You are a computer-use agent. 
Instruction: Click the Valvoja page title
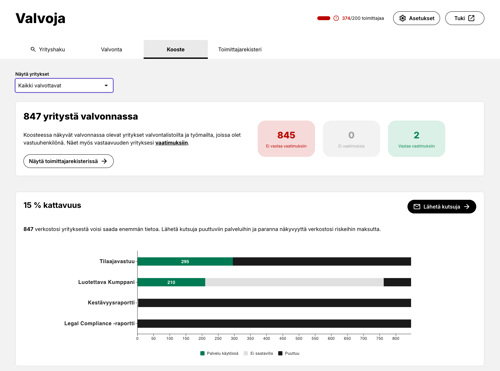click(x=40, y=18)
